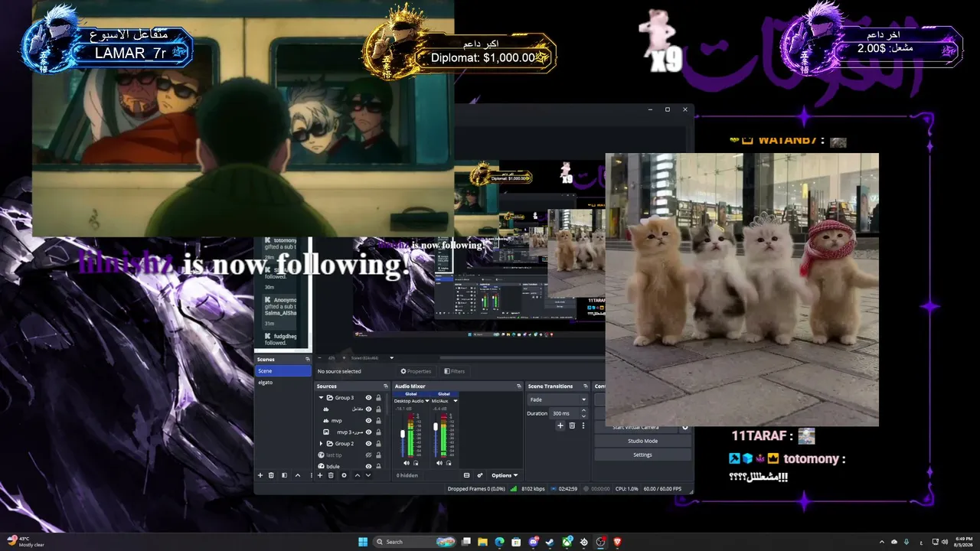Viewport: 980px width, 551px height.
Task: Hide the Group 2 source
Action: pyautogui.click(x=368, y=444)
